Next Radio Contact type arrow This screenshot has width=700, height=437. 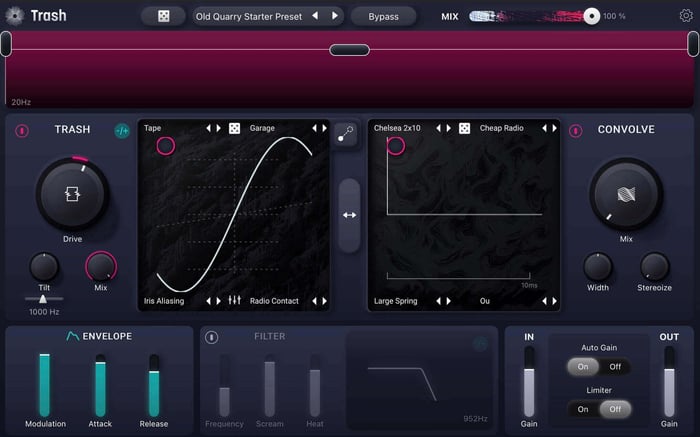tap(325, 301)
